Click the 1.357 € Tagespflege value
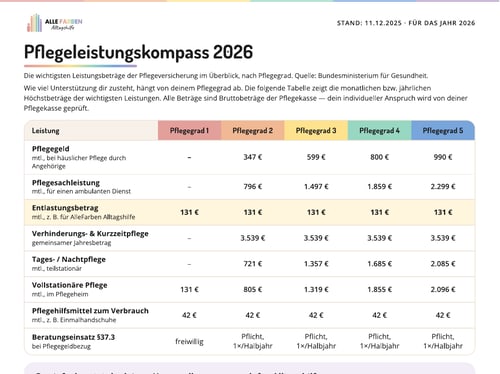 (316, 264)
